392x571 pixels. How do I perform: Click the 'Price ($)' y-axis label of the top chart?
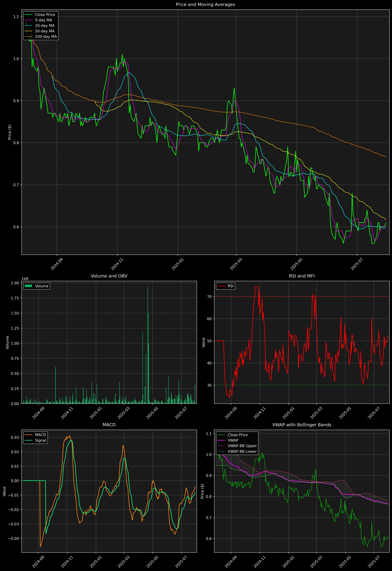coord(10,132)
